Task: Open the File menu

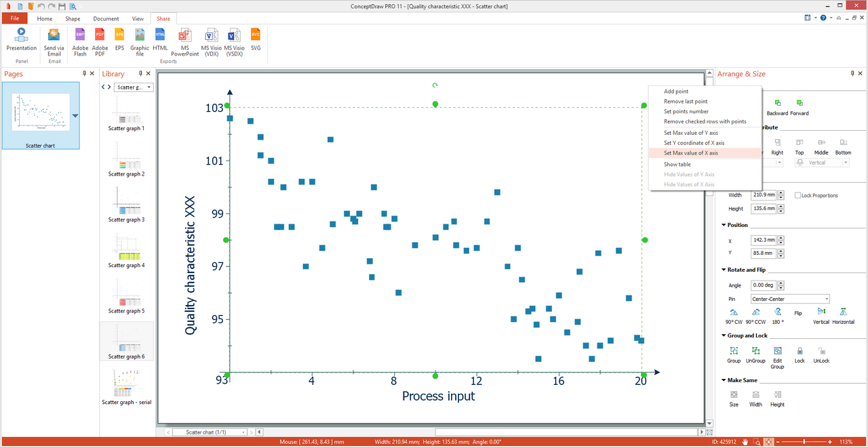Action: click(x=14, y=18)
